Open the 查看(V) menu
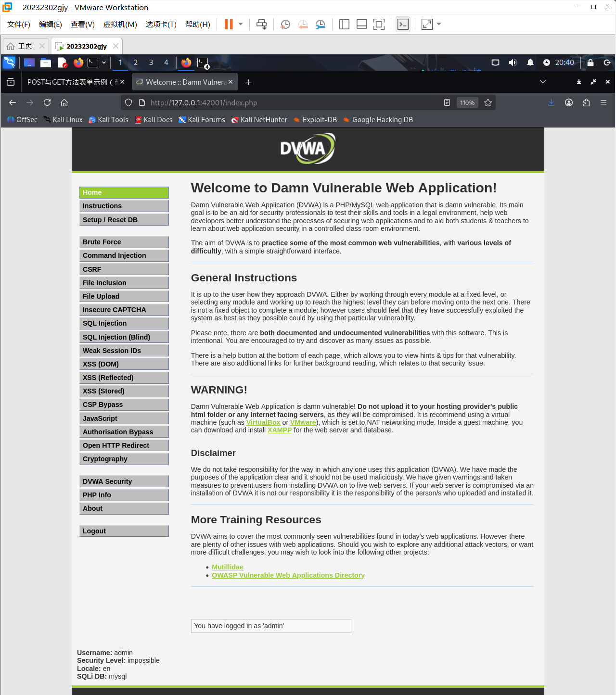 pyautogui.click(x=83, y=25)
